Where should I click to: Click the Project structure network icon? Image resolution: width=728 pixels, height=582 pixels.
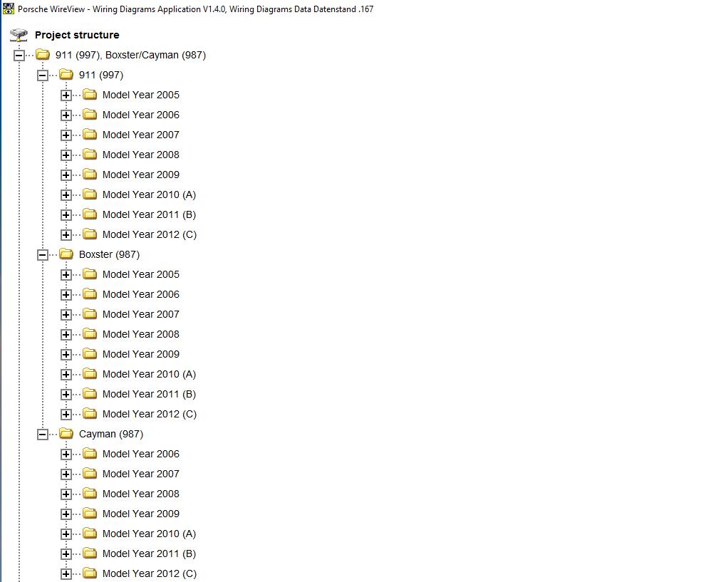coord(19,35)
